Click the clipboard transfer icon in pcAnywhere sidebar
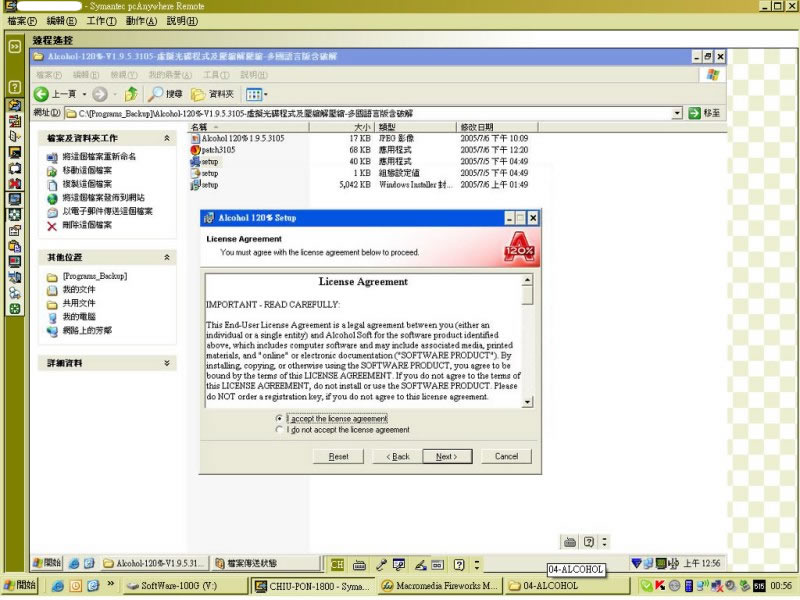This screenshot has height=600, width=800. pos(15,246)
